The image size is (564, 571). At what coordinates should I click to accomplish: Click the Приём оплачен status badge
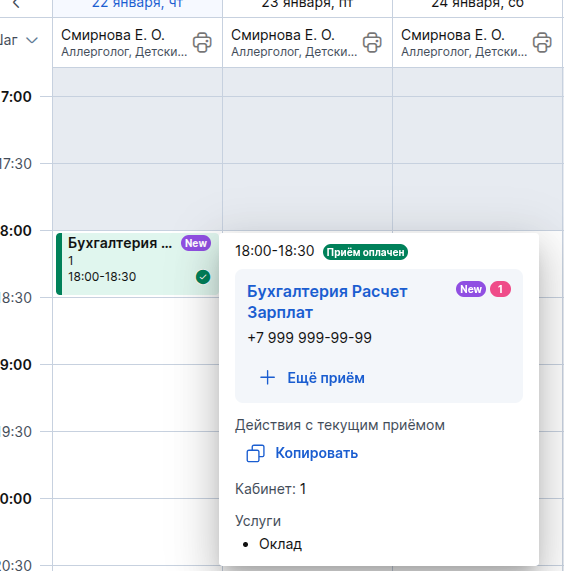[365, 252]
